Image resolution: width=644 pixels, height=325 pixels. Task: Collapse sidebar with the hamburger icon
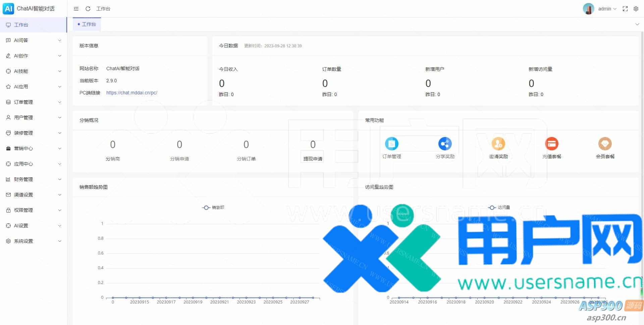pyautogui.click(x=76, y=9)
